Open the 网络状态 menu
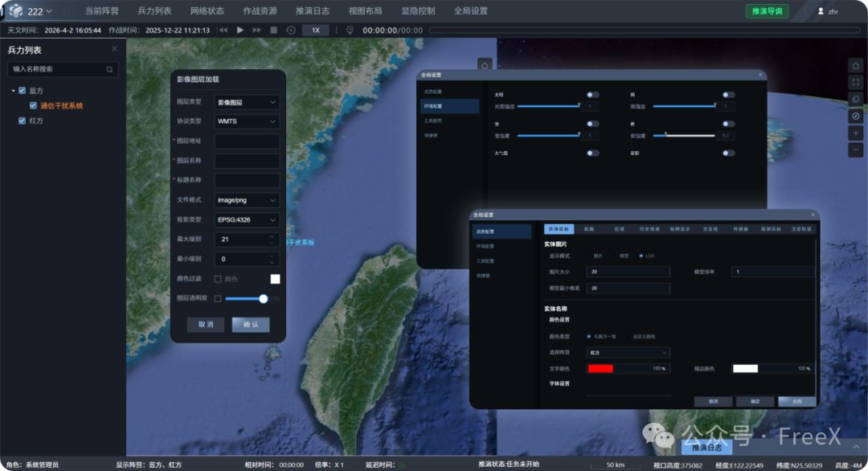The image size is (868, 471). tap(207, 10)
